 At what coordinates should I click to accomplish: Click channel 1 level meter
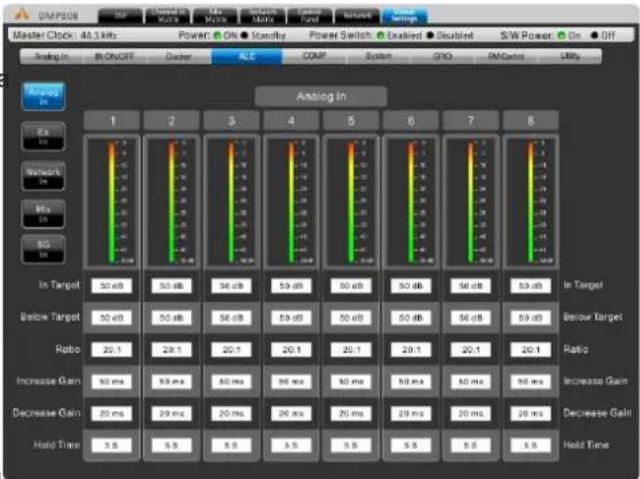112,202
